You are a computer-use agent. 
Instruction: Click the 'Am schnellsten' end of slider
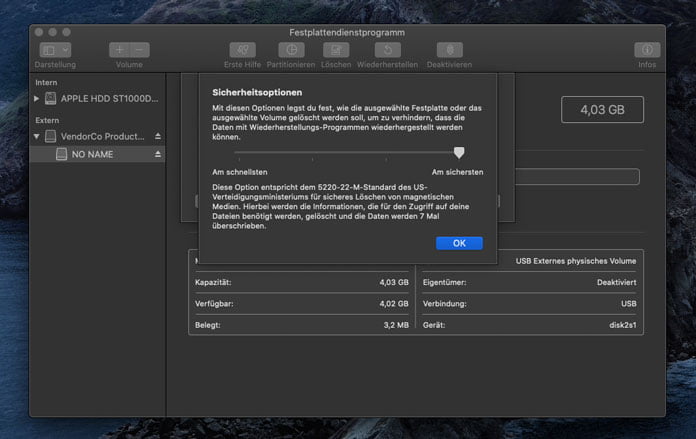(x=238, y=155)
